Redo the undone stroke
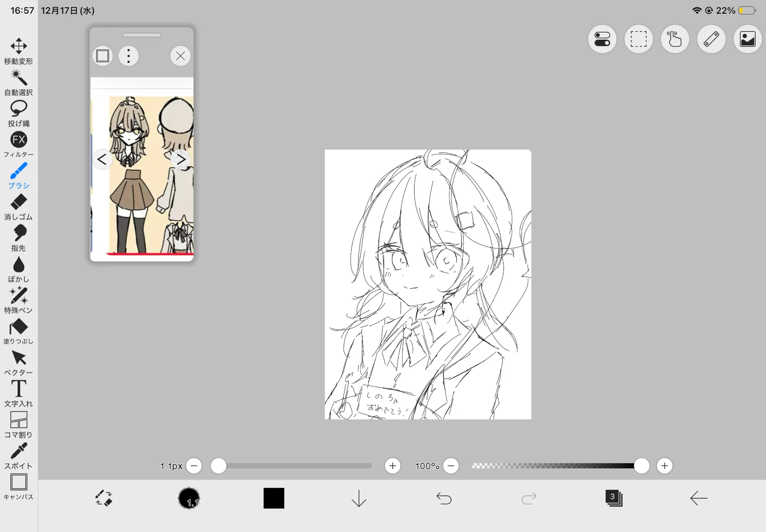This screenshot has width=766, height=532. click(x=529, y=499)
